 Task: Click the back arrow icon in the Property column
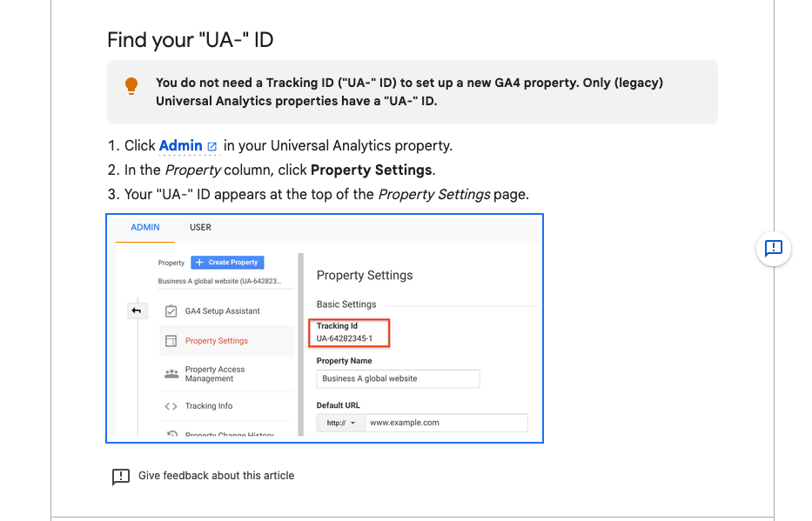pyautogui.click(x=137, y=311)
